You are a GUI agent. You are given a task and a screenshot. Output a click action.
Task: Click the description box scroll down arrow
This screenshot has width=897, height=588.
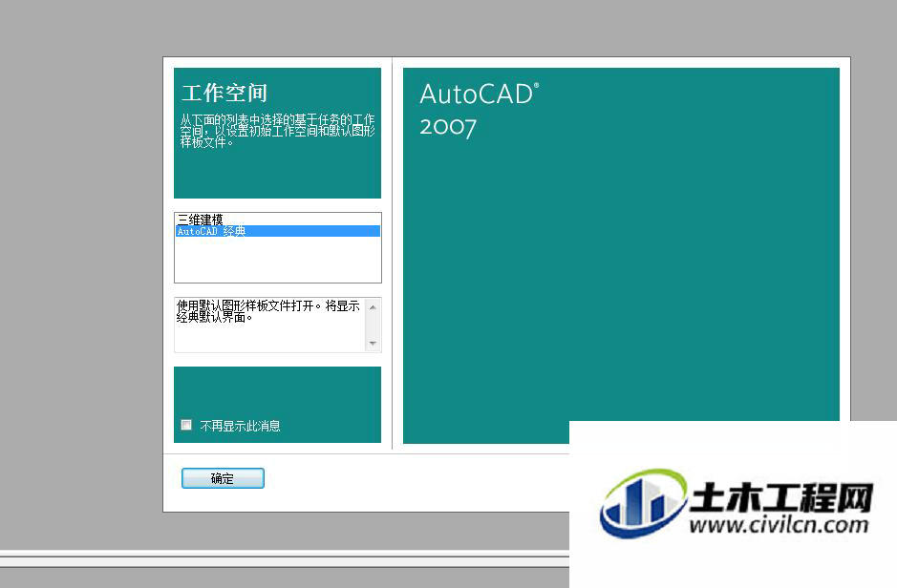373,344
